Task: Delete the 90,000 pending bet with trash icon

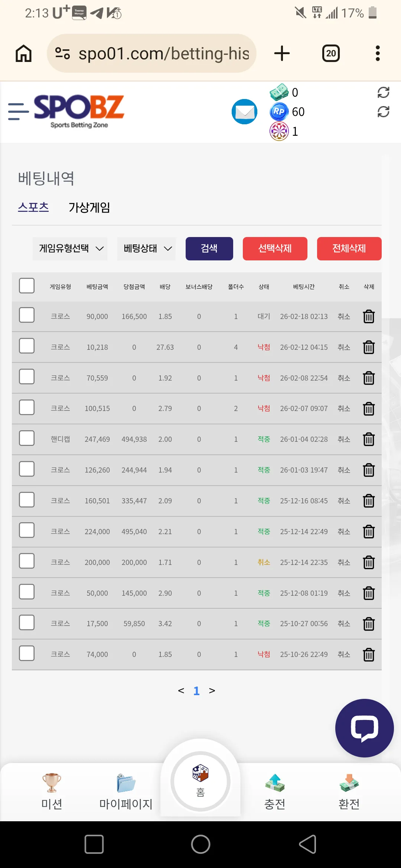Action: (x=369, y=316)
